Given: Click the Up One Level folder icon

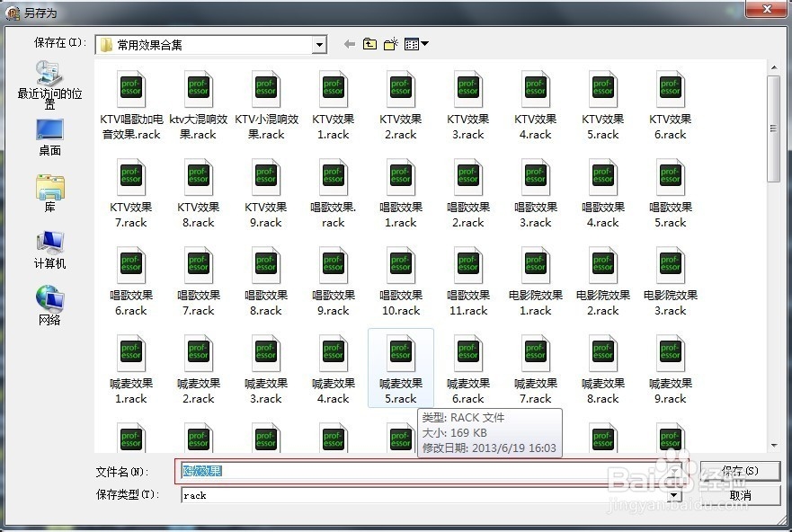Looking at the screenshot, I should click(369, 43).
